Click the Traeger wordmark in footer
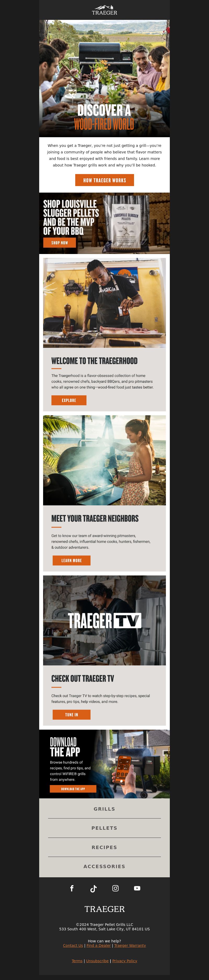209x980 pixels. pyautogui.click(x=104, y=909)
